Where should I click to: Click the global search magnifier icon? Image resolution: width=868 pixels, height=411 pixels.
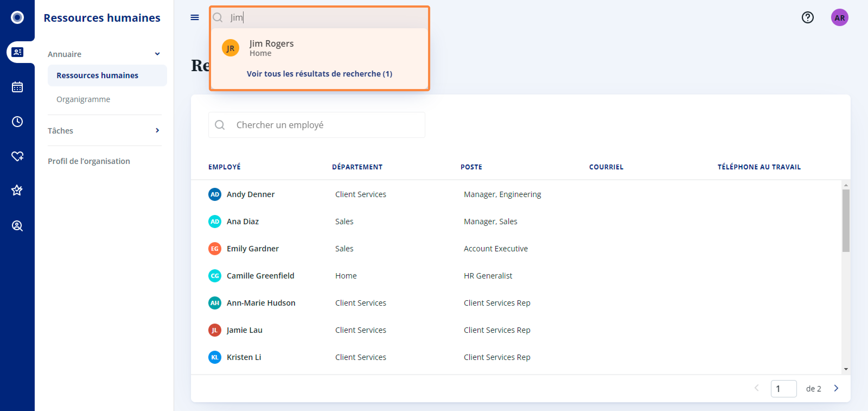tap(218, 17)
